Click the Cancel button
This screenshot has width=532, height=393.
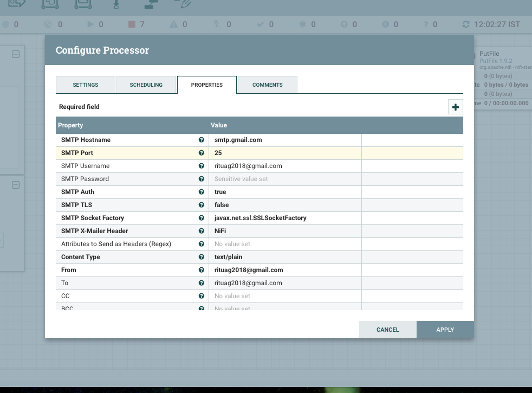pos(388,330)
